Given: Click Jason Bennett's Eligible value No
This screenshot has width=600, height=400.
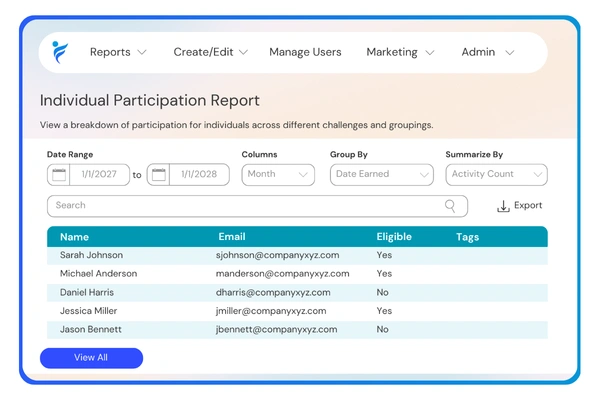Looking at the screenshot, I should [x=383, y=330].
